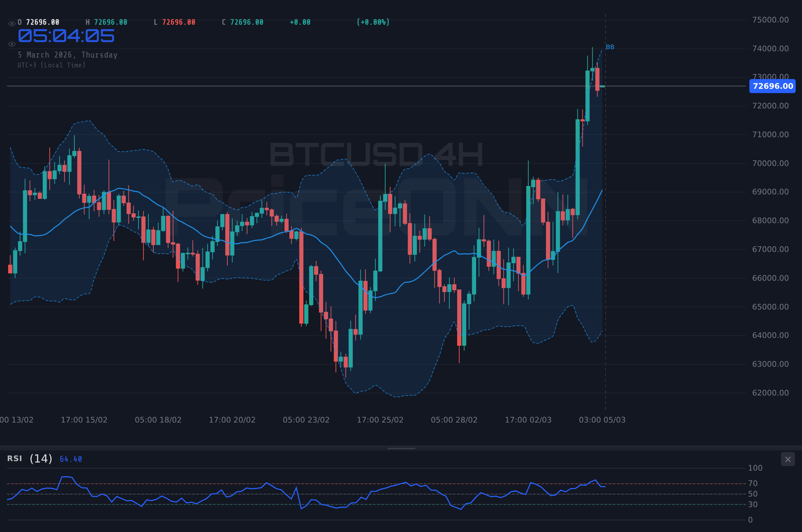The width and height of the screenshot is (802, 532).
Task: Select the BB label on the Bollinger Bands
Action: (x=610, y=47)
